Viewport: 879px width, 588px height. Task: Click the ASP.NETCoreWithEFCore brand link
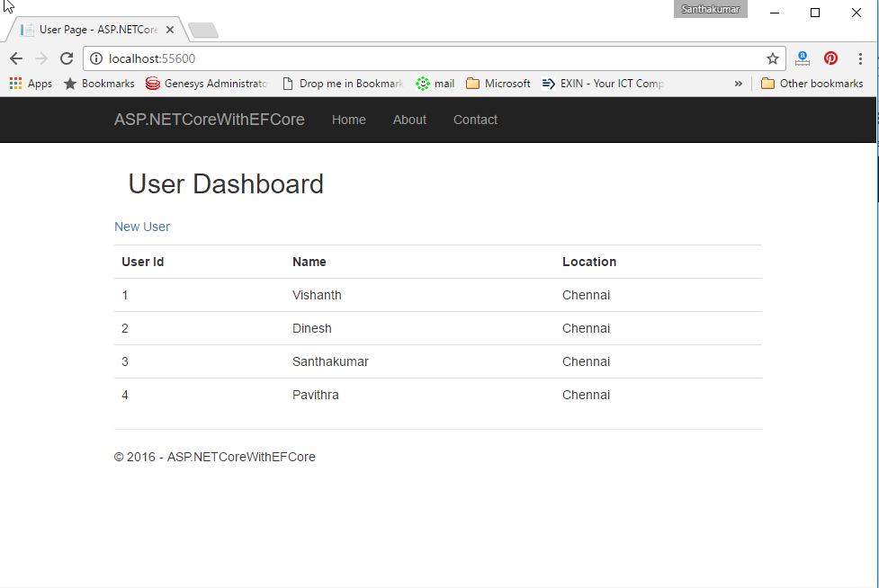pyautogui.click(x=209, y=120)
